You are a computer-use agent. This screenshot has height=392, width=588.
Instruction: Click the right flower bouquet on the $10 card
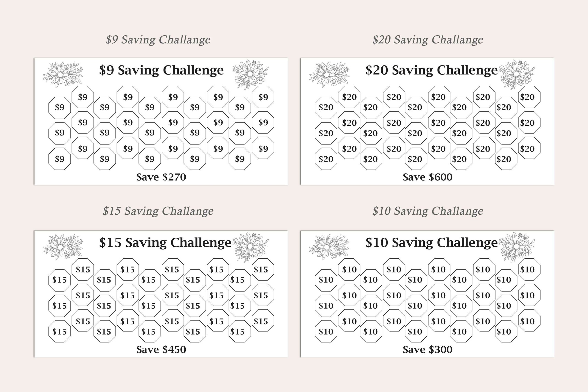[517, 247]
